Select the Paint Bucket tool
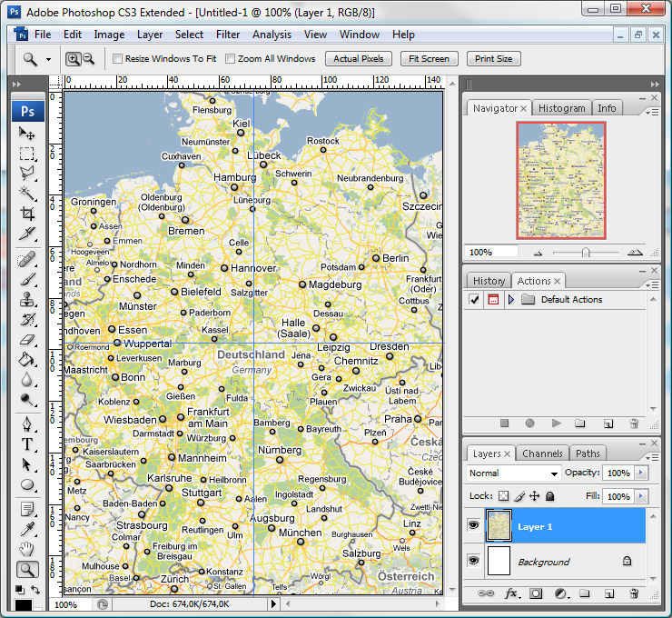This screenshot has width=672, height=618. pyautogui.click(x=27, y=359)
